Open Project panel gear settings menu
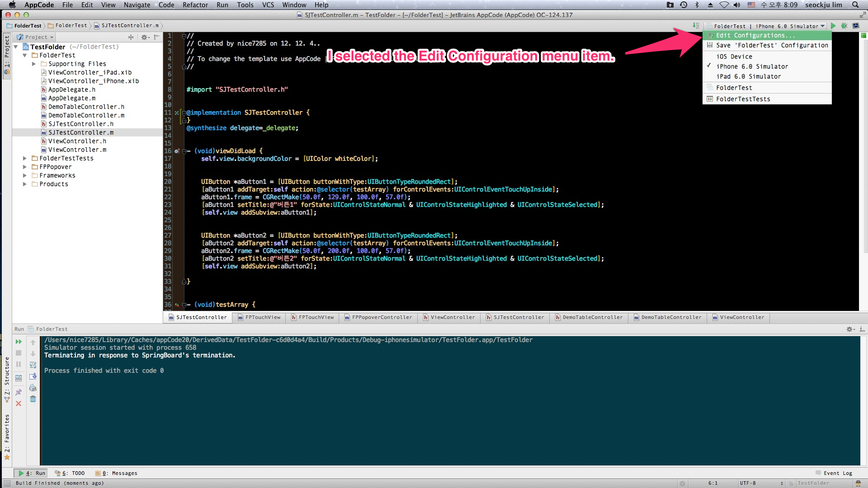Viewport: 868px width, 488px height. click(x=145, y=37)
